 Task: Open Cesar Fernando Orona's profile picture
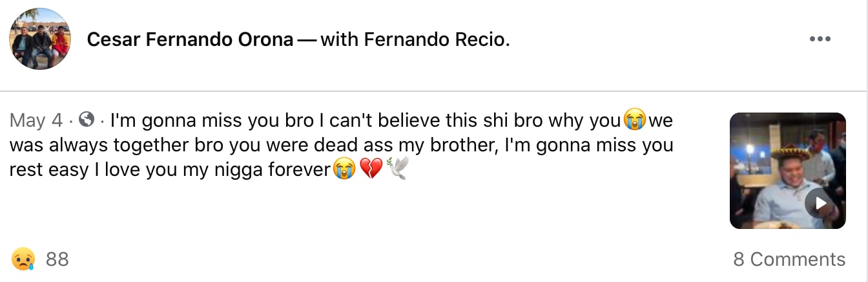[40, 39]
